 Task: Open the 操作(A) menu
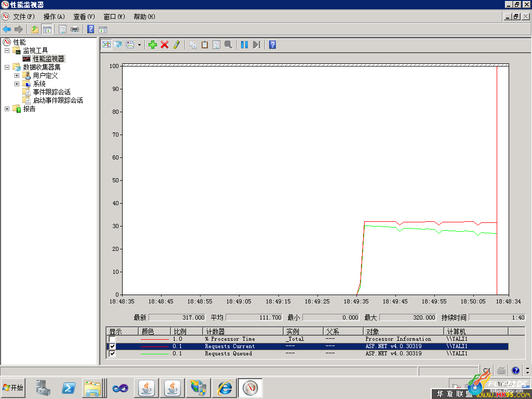point(54,17)
